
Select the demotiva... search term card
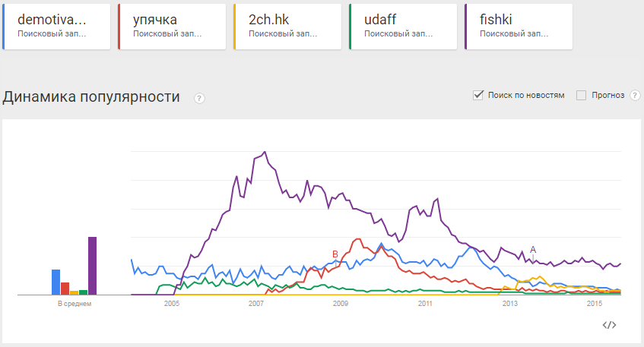(58, 27)
